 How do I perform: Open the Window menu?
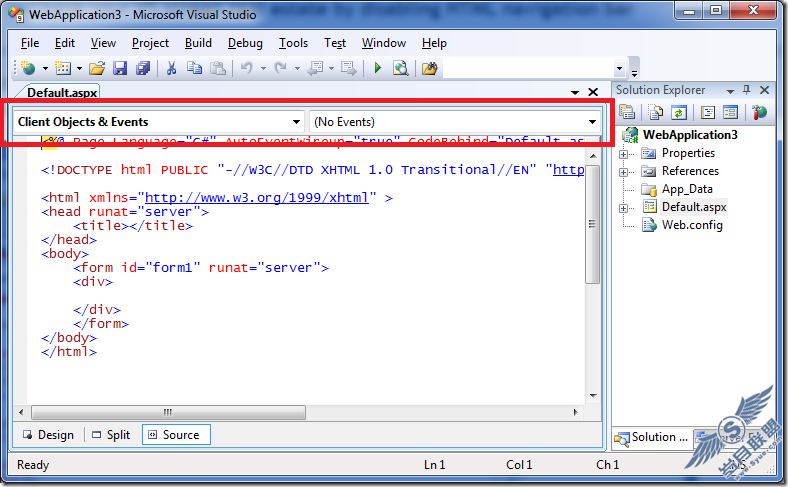click(x=383, y=43)
